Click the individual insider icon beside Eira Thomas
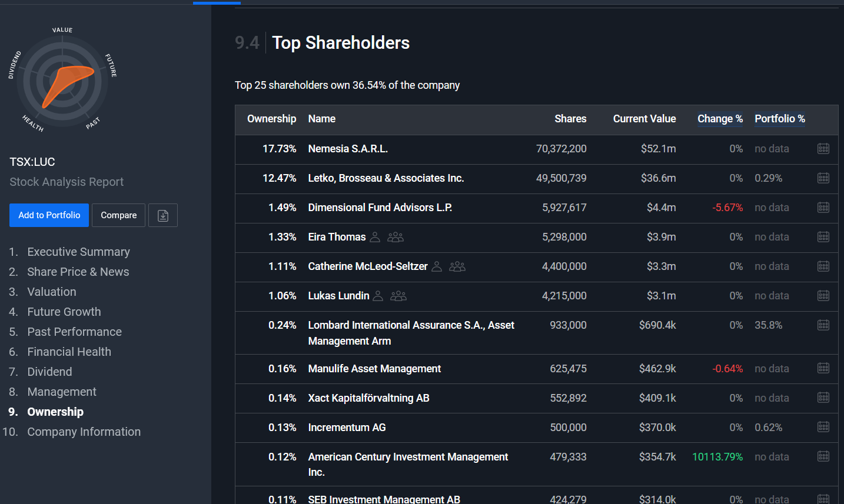 pos(375,237)
